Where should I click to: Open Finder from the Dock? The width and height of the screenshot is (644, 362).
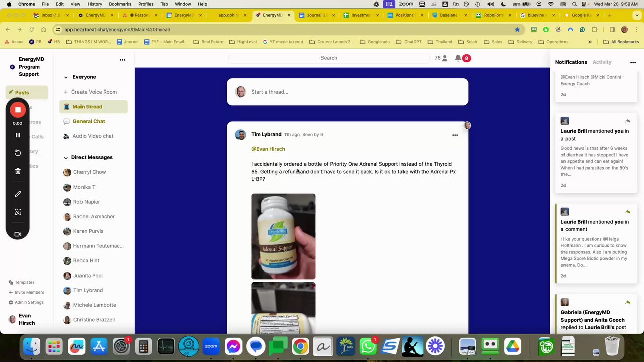pos(32,346)
